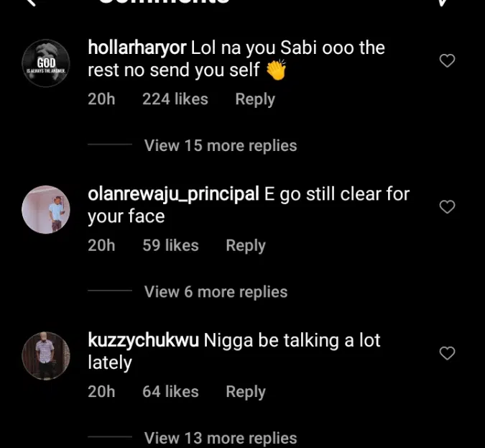This screenshot has height=448, width=485.
Task: Reply to olanrewaju_principal's comment
Action: click(246, 246)
